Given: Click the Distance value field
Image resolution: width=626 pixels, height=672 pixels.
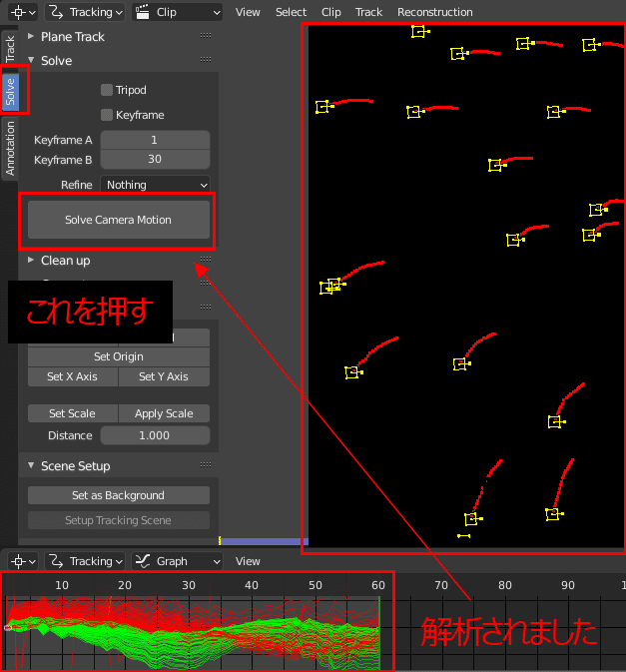Looking at the screenshot, I should point(155,435).
